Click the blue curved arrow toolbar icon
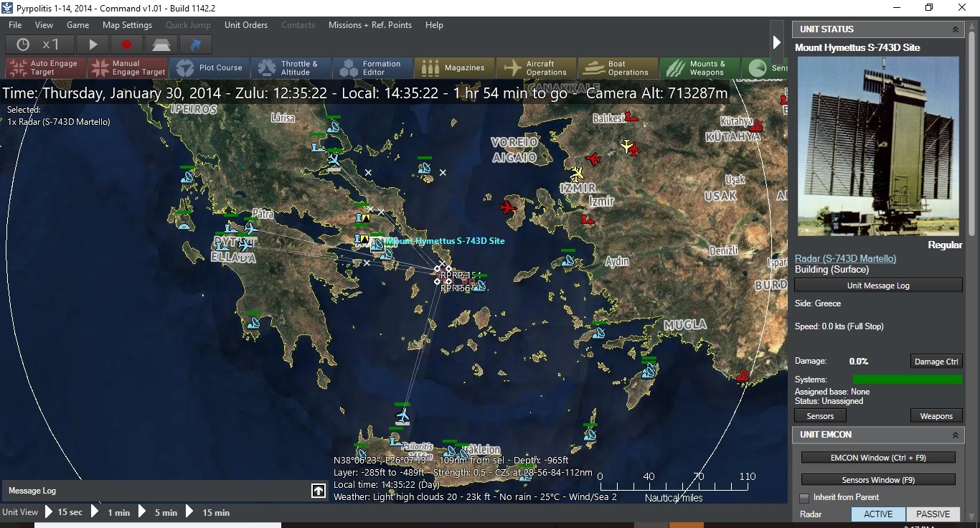Viewport: 980px width, 528px height. coord(195,44)
